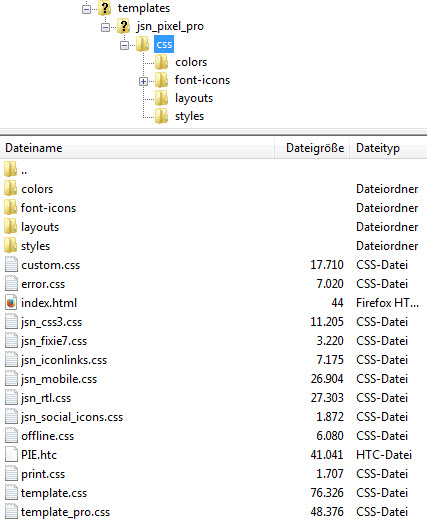Select custom.css file

click(50, 265)
